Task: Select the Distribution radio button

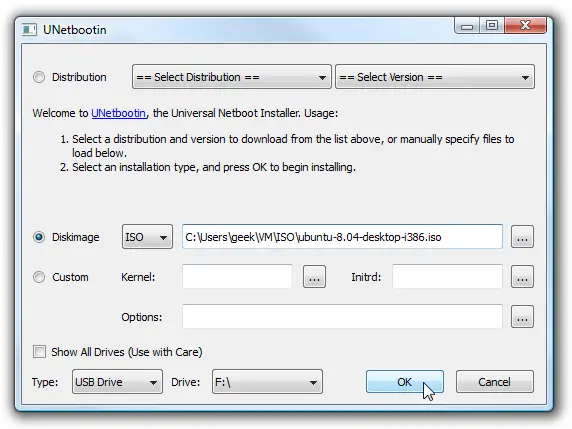Action: 39,77
